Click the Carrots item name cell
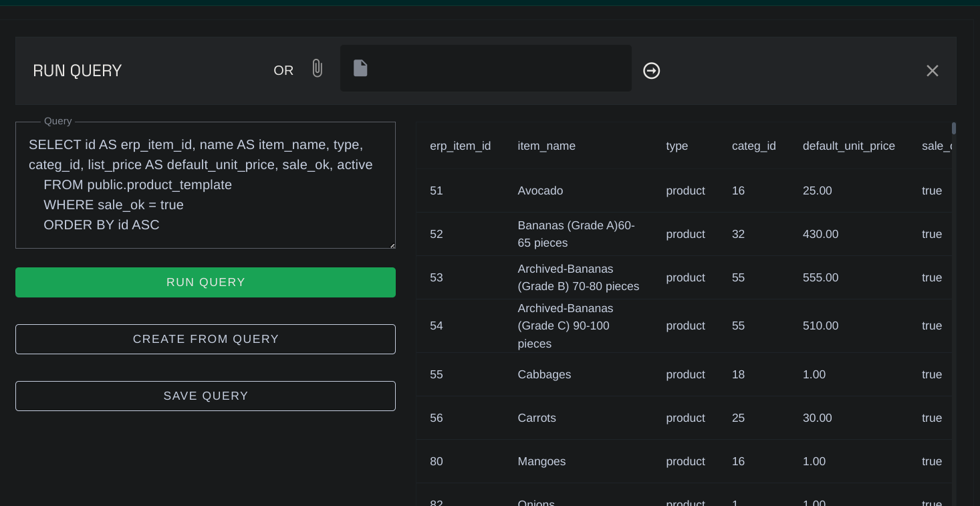The width and height of the screenshot is (980, 506). click(537, 418)
